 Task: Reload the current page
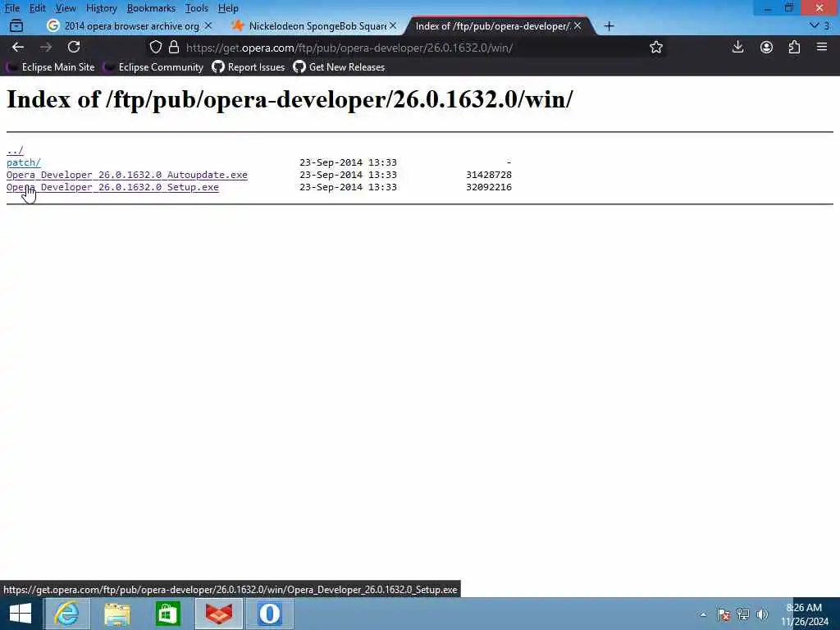pyautogui.click(x=74, y=47)
